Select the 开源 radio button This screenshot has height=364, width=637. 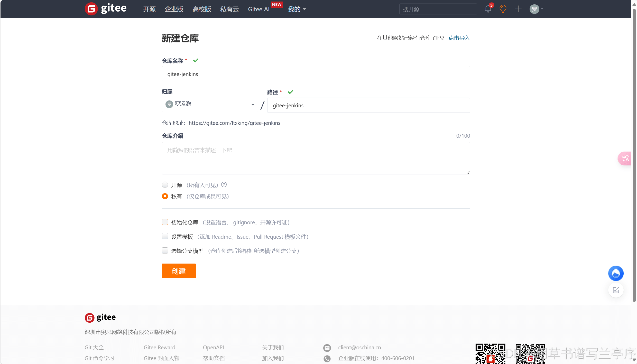point(165,185)
